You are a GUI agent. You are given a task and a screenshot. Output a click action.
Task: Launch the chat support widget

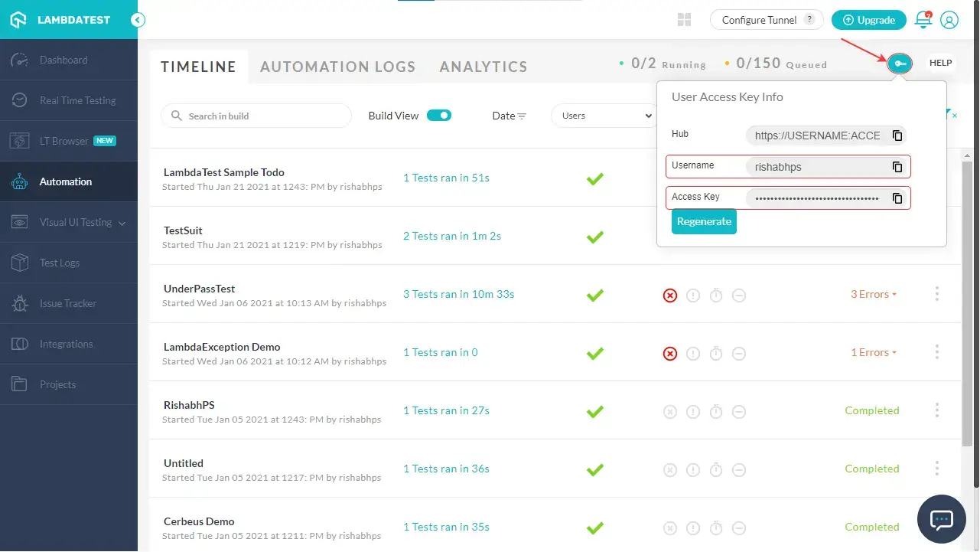pos(941,519)
